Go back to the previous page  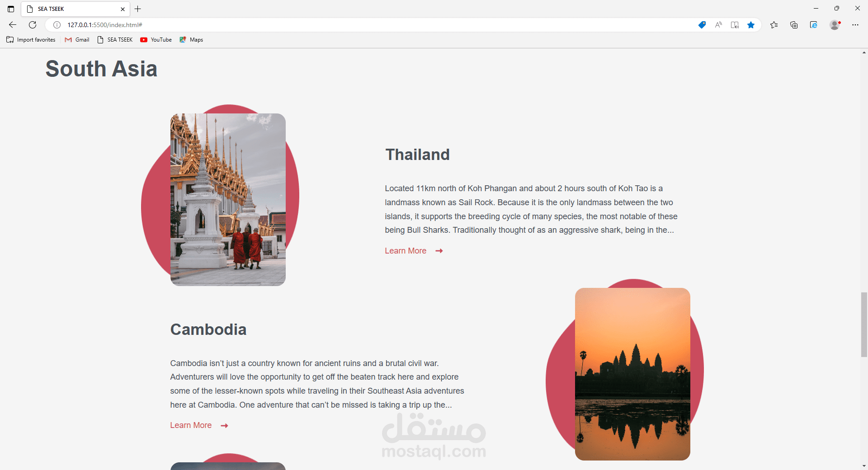(13, 25)
